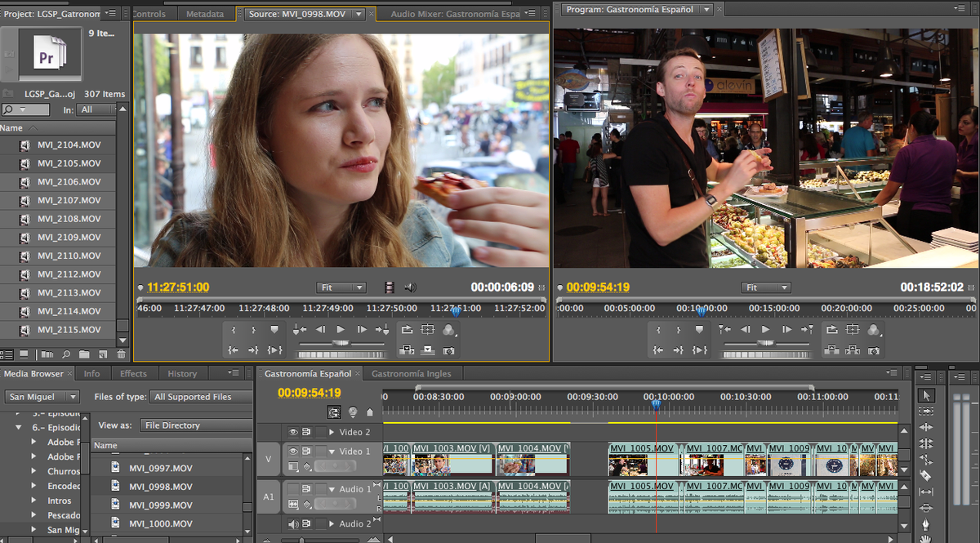
Task: Step forward one frame in Source monitor
Action: 362,330
